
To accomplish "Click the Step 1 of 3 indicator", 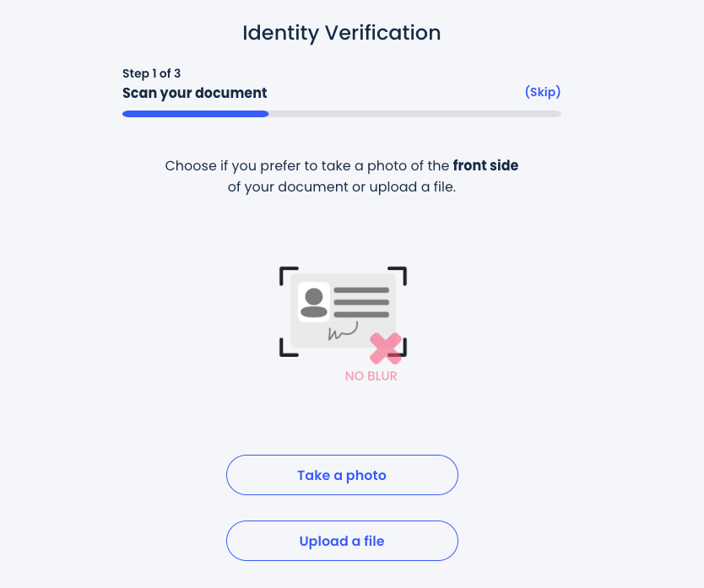I will [x=152, y=73].
